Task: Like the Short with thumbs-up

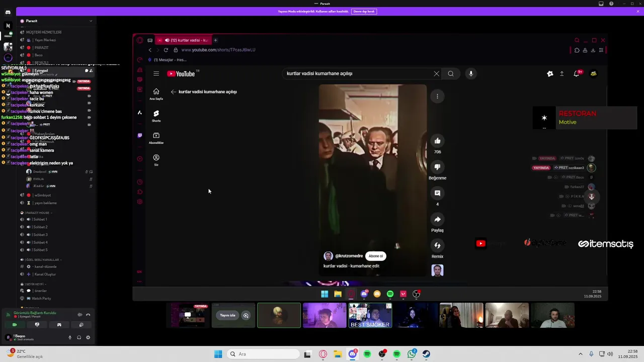Action: click(437, 141)
